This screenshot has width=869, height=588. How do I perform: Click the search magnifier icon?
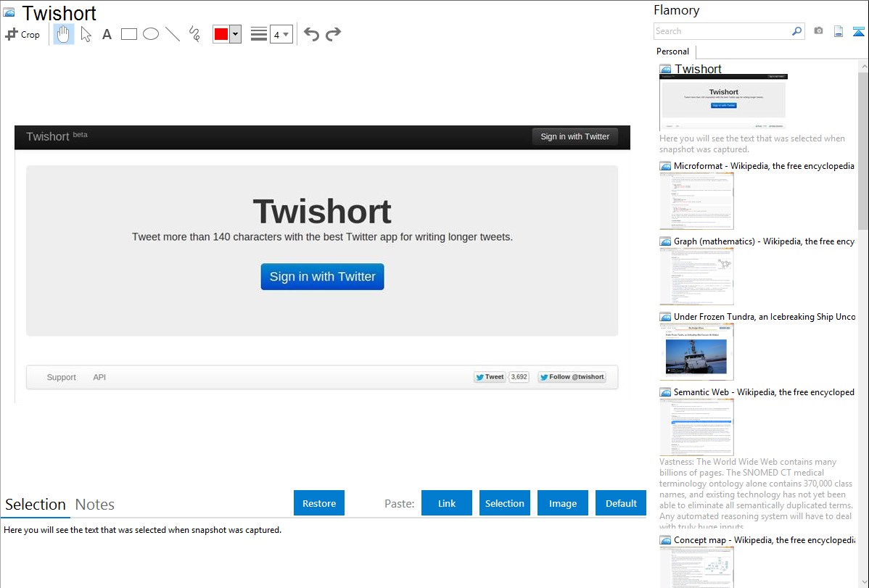click(x=796, y=31)
